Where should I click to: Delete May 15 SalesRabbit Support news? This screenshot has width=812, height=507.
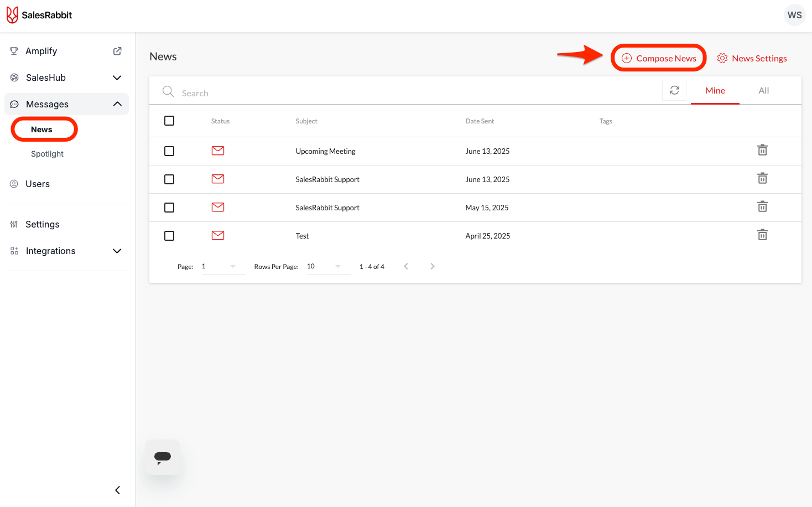tap(762, 206)
